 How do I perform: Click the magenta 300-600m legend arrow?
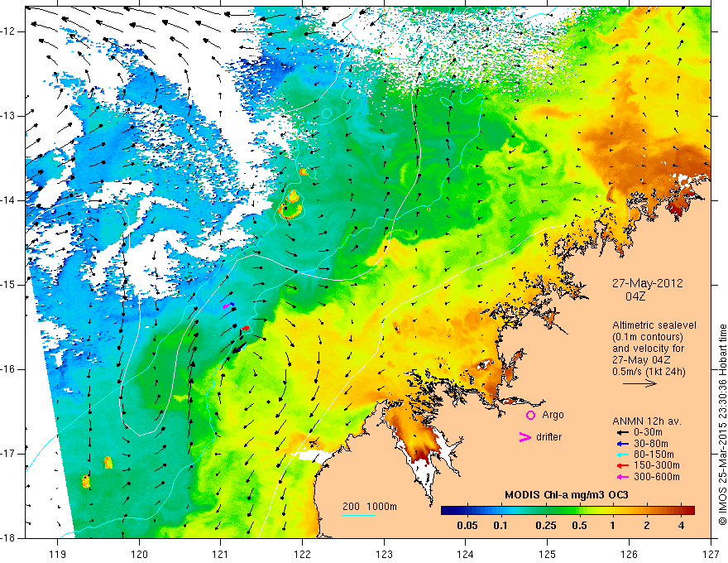pyautogui.click(x=623, y=477)
